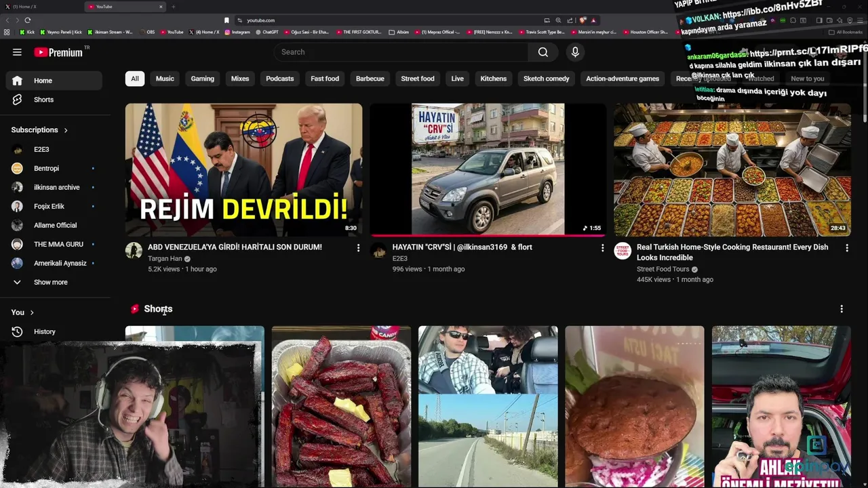Open the car driver Short
868x488 pixels.
pos(488,407)
